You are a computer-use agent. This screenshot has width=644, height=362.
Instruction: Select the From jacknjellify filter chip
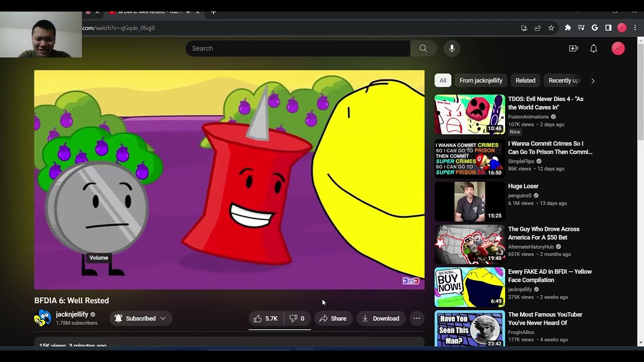481,80
